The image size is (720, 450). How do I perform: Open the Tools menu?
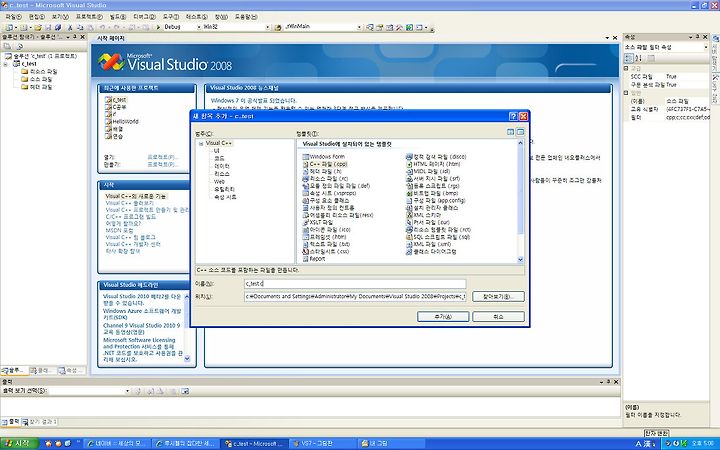click(x=171, y=17)
